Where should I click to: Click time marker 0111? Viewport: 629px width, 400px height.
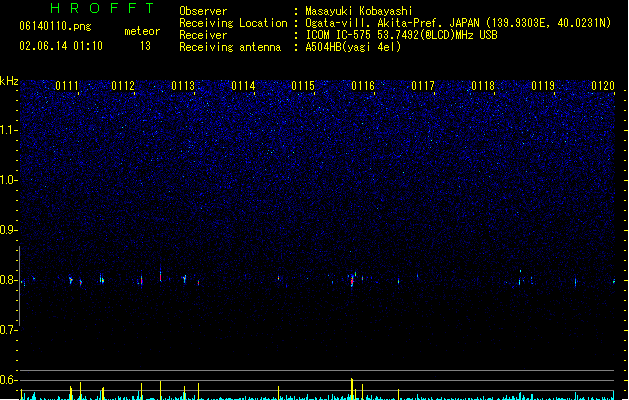point(67,86)
